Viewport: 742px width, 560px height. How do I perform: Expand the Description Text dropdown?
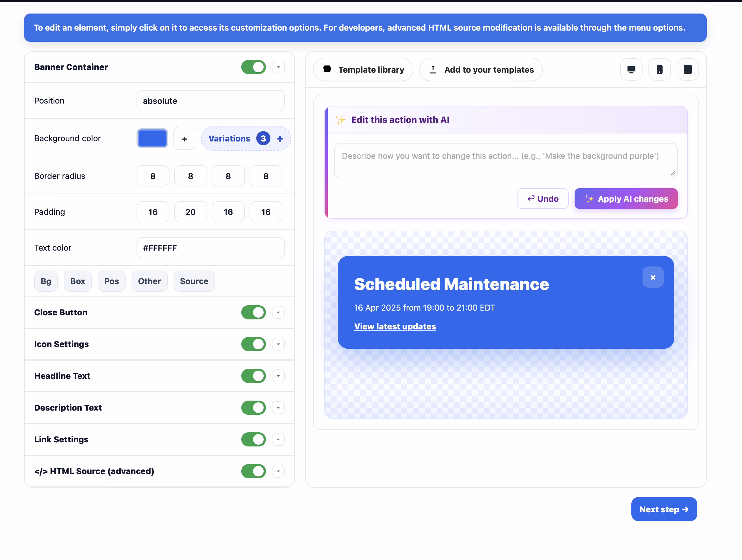coord(278,408)
